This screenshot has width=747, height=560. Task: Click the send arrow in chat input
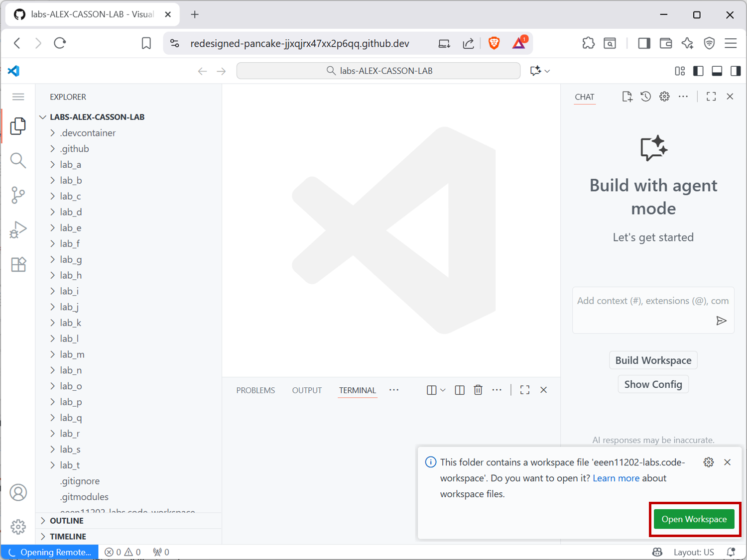[x=721, y=321]
